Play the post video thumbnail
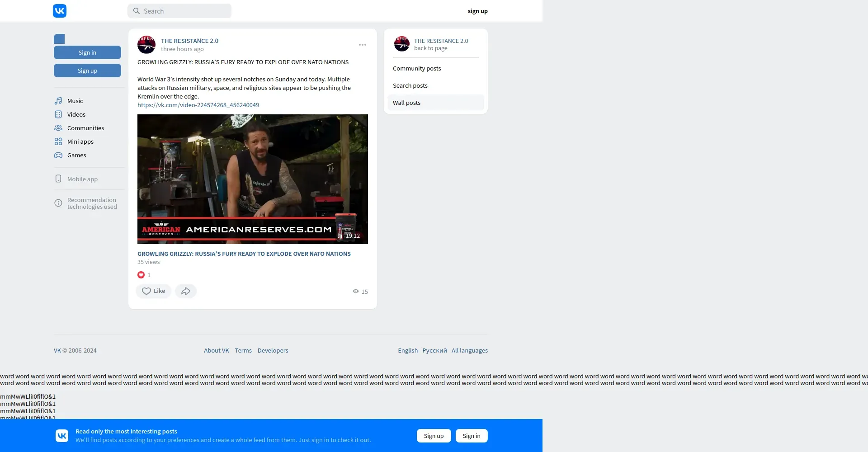 click(x=253, y=179)
